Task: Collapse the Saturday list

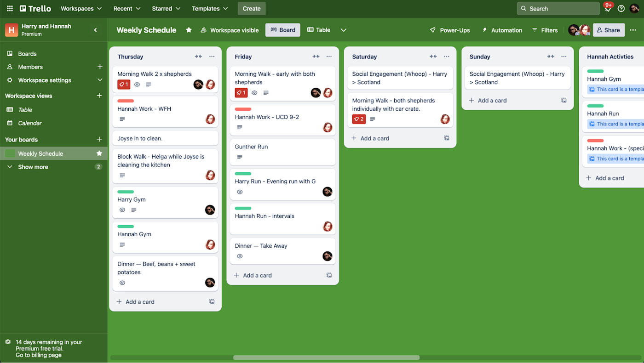Action: pos(433,57)
